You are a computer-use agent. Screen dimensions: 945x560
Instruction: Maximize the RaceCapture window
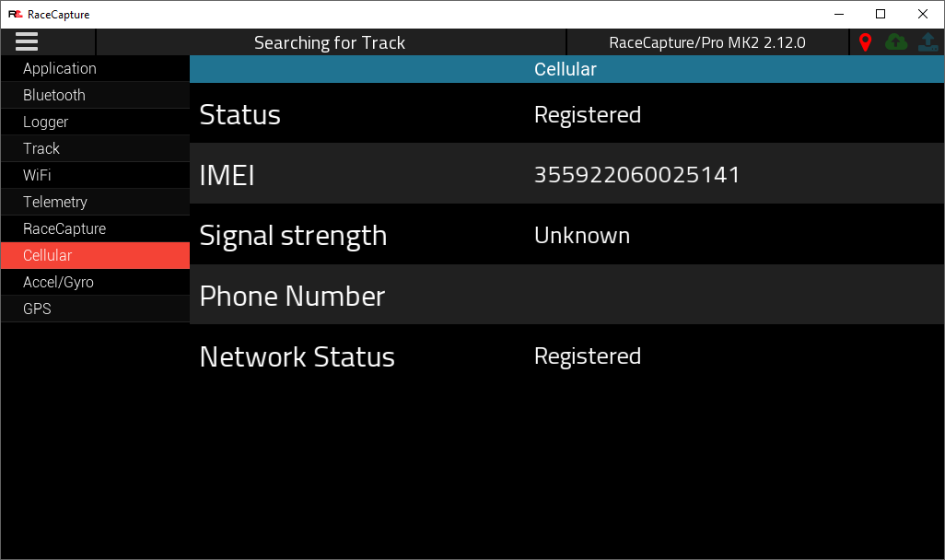click(x=881, y=14)
